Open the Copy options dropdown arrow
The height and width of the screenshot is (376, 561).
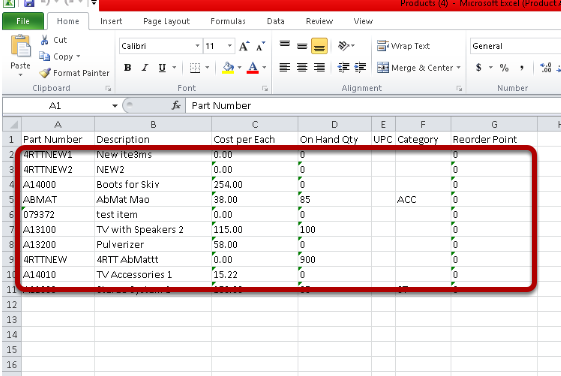click(x=78, y=57)
